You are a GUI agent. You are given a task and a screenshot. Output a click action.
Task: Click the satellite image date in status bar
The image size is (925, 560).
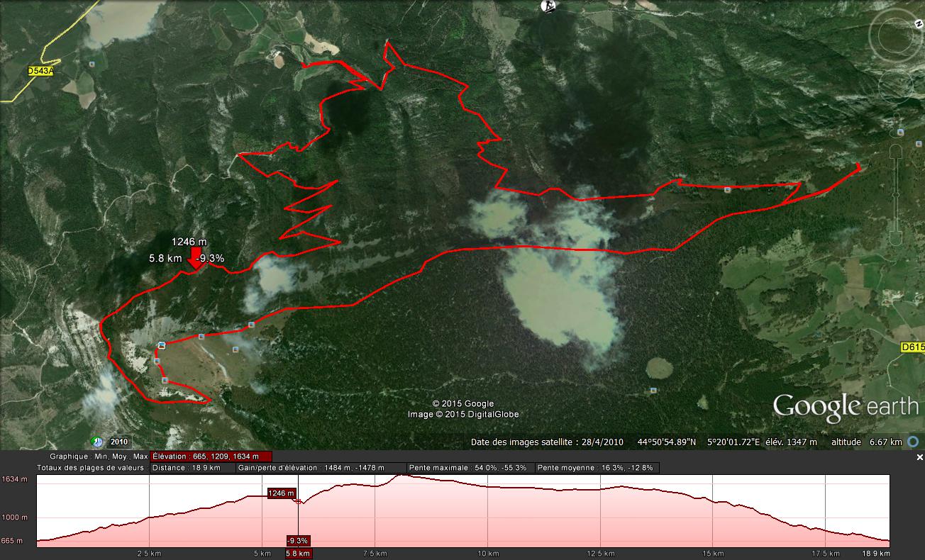coord(547,442)
